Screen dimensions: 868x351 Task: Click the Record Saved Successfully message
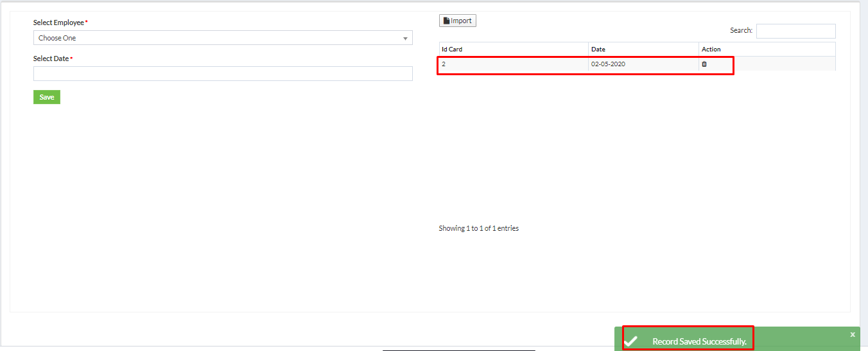(699, 341)
